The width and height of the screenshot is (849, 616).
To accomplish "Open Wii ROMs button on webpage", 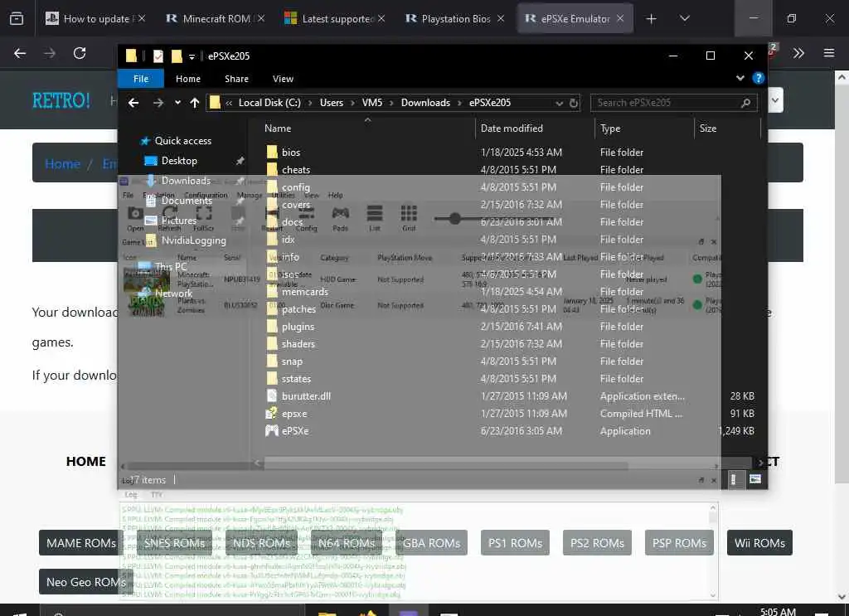I will tap(759, 542).
